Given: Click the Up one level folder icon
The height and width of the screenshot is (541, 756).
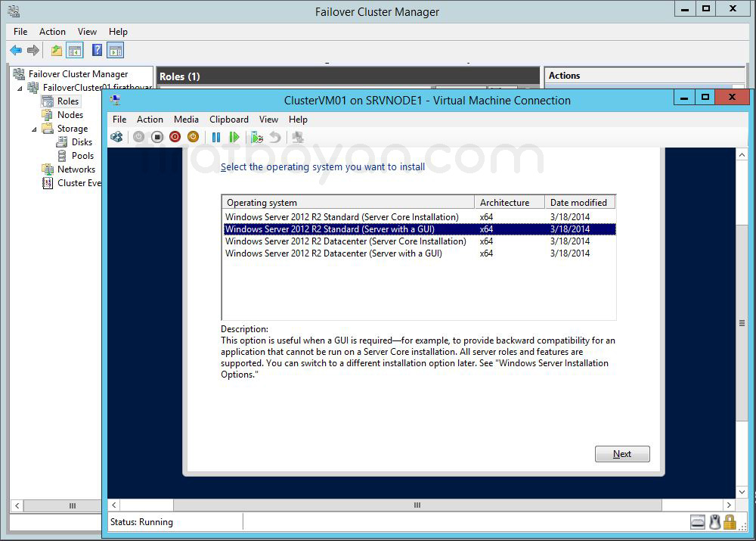Looking at the screenshot, I should [57, 50].
